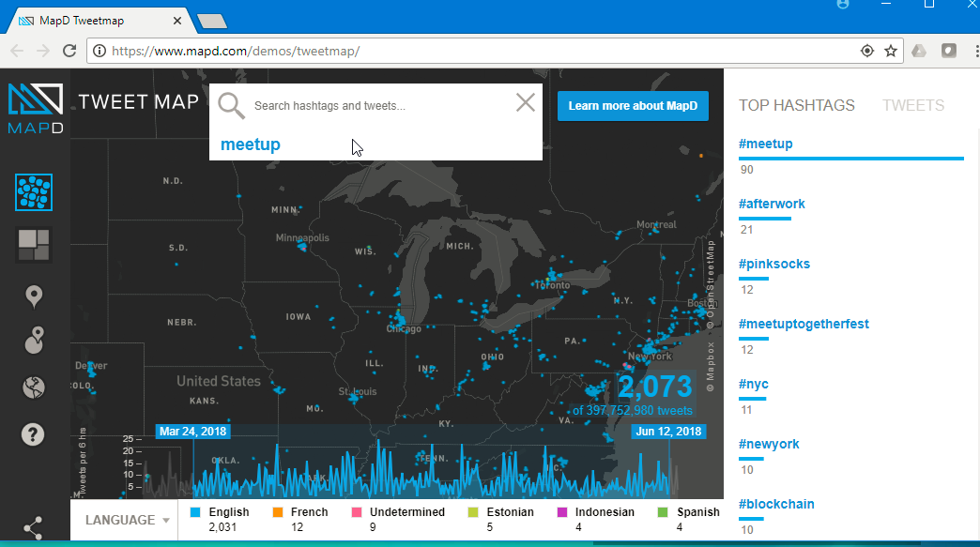Click the St. Louis label on map

click(358, 391)
